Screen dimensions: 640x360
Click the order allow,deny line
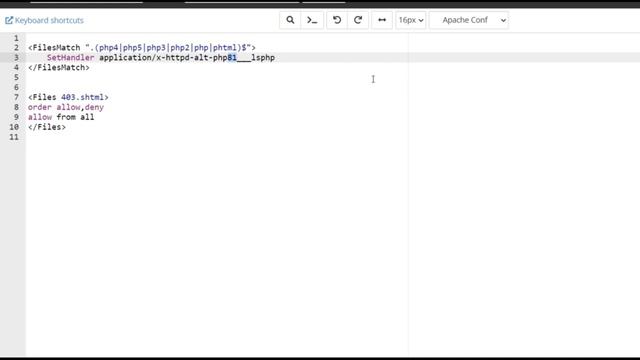tap(66, 107)
